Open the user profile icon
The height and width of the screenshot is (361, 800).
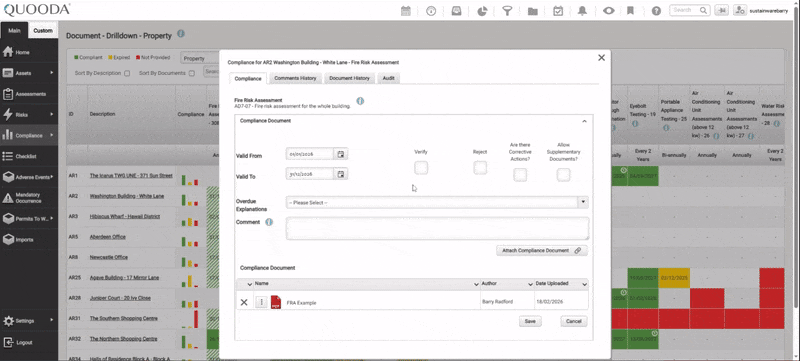tap(740, 10)
